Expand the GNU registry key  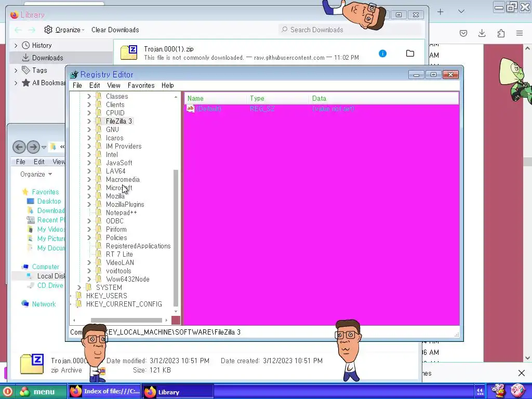click(x=89, y=129)
